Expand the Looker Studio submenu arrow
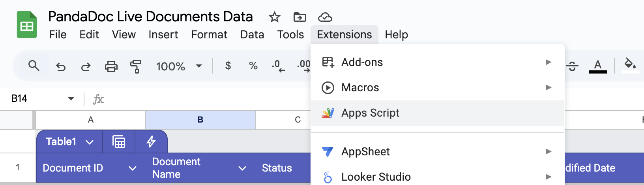This screenshot has width=644, height=185. (549, 177)
